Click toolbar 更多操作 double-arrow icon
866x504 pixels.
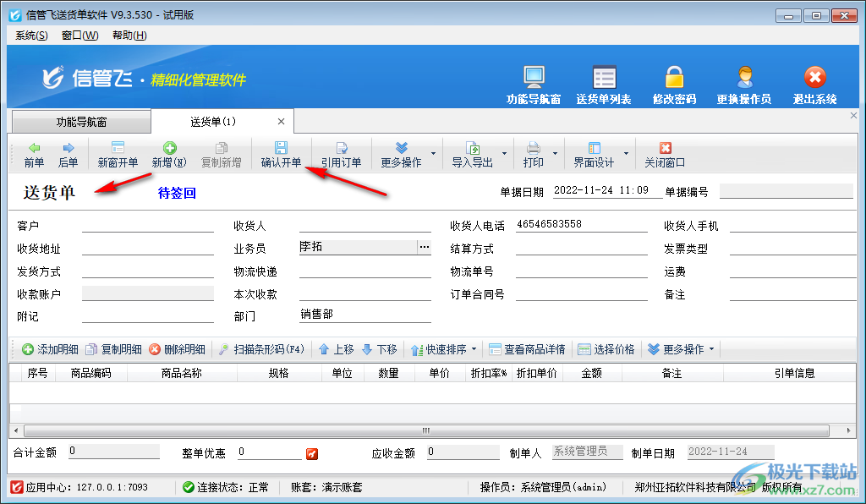(402, 147)
